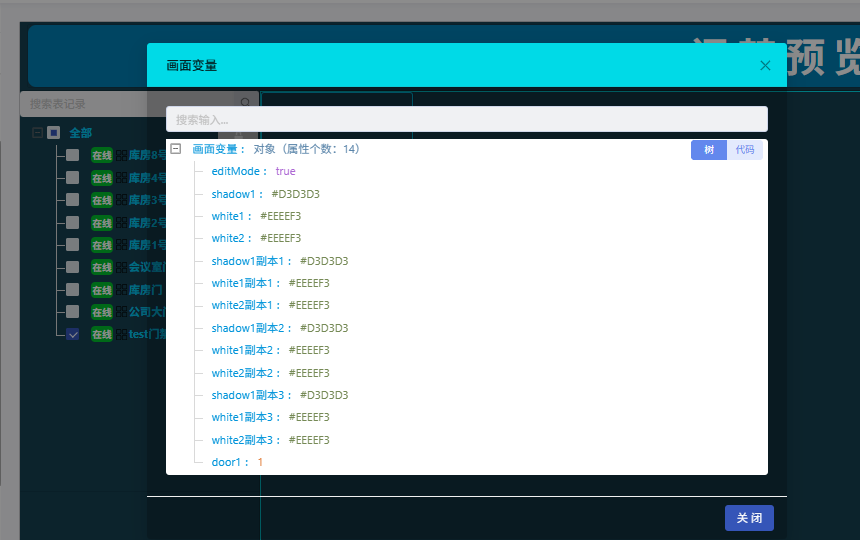
Task: Select the shadow1副本2 row
Action: point(280,328)
